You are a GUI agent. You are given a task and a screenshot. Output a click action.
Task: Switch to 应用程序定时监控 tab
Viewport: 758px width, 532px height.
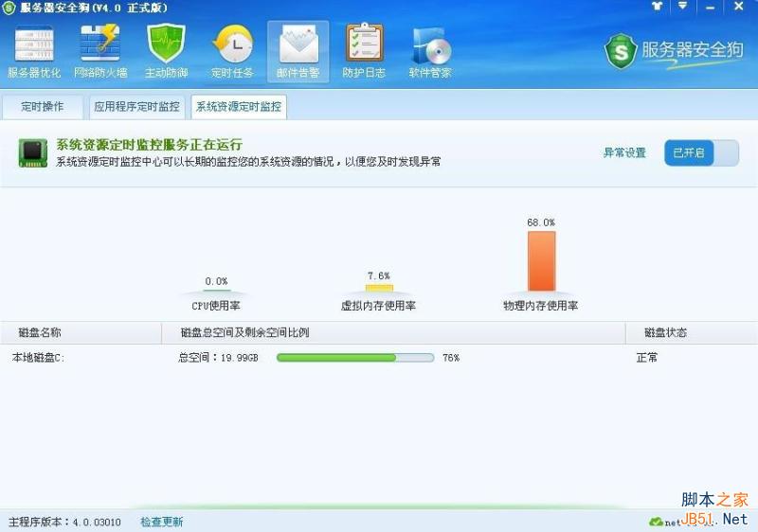click(x=136, y=107)
